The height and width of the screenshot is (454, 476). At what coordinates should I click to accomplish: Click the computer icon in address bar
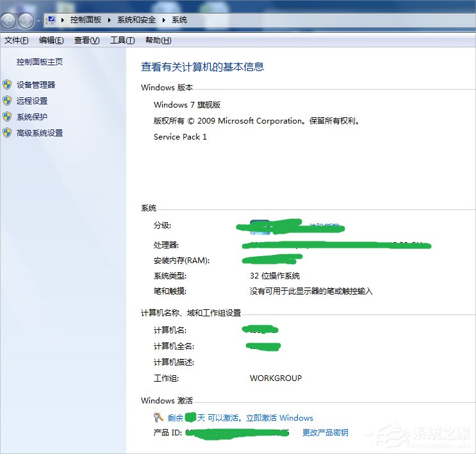pos(51,20)
